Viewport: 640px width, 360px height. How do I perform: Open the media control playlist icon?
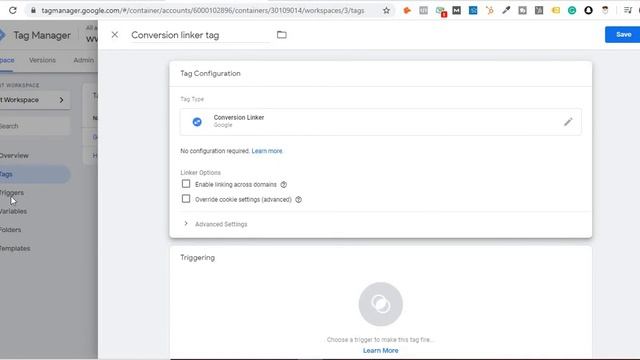tap(628, 11)
